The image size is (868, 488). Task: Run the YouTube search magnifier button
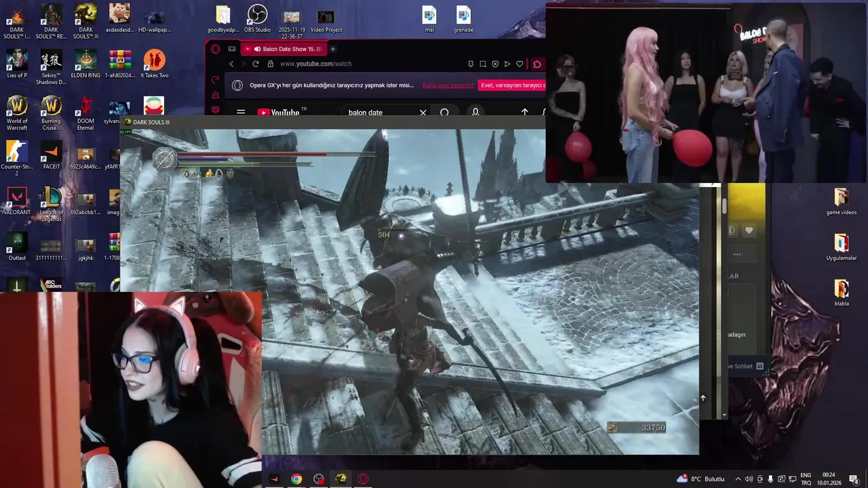click(445, 113)
